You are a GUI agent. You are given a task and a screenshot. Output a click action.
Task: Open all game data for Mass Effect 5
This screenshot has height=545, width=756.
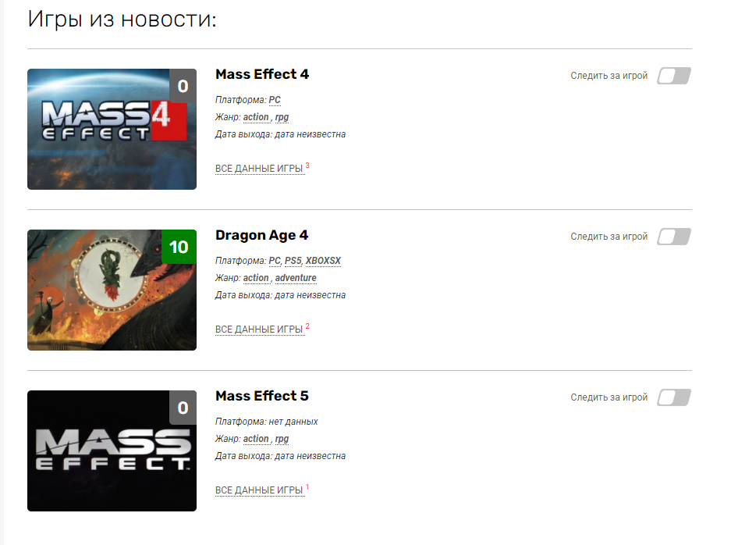point(259,490)
